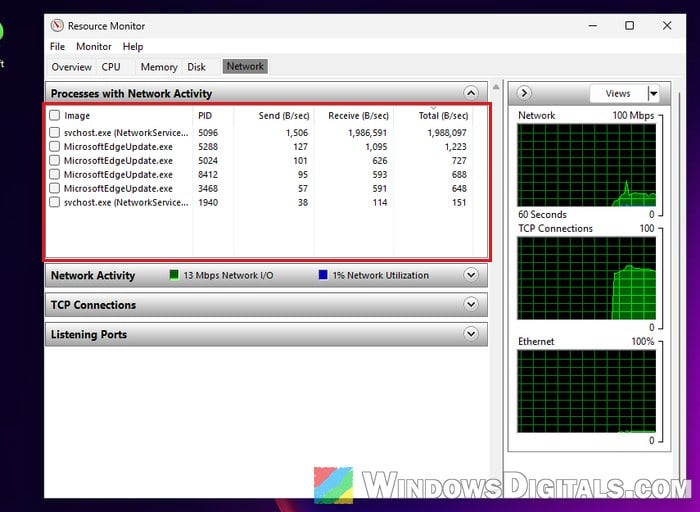This screenshot has height=512, width=700.
Task: Sort by the Receive (B/sec) column header
Action: (x=358, y=116)
